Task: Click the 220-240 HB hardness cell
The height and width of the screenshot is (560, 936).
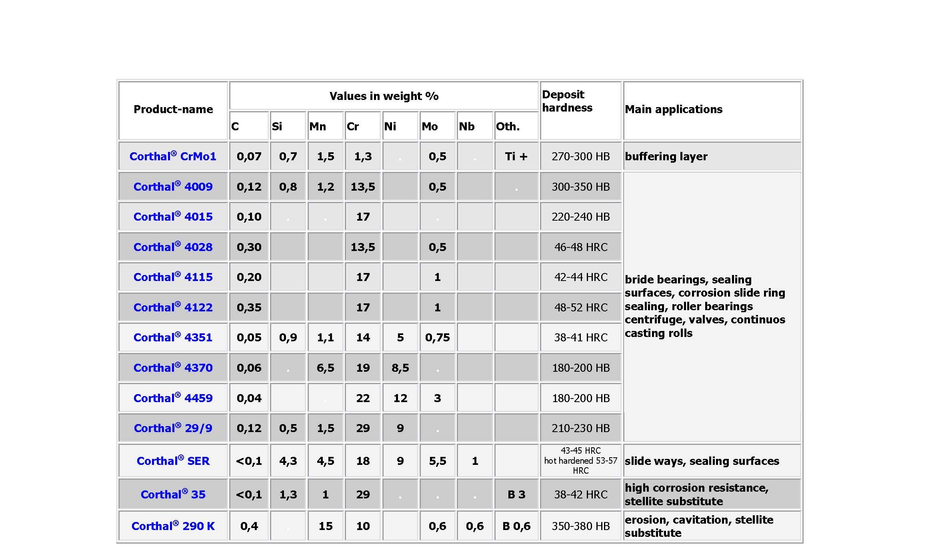Action: pyautogui.click(x=581, y=217)
